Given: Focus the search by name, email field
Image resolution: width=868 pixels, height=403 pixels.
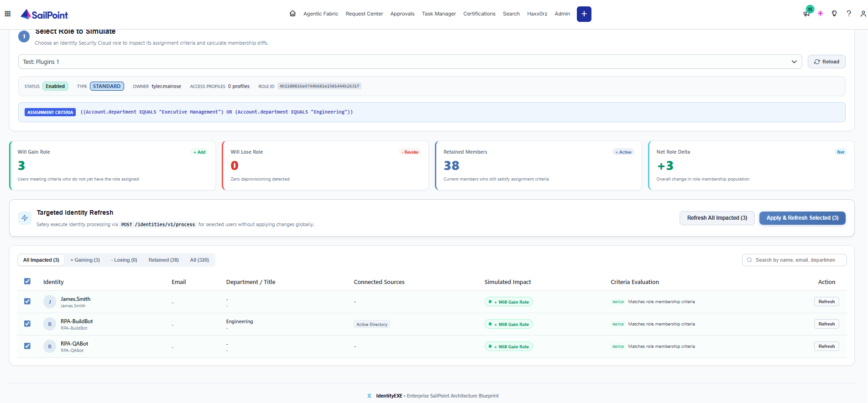Looking at the screenshot, I should coord(795,260).
